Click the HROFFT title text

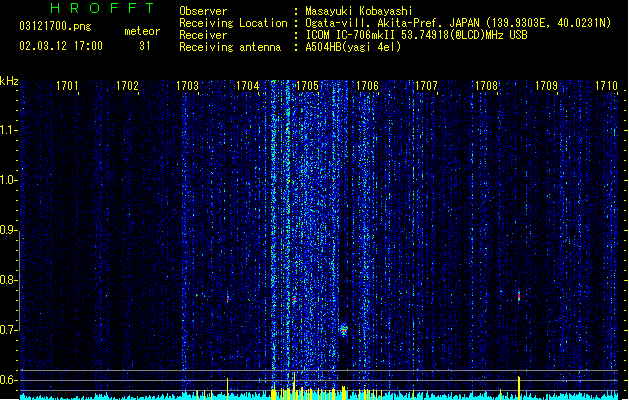tap(102, 8)
